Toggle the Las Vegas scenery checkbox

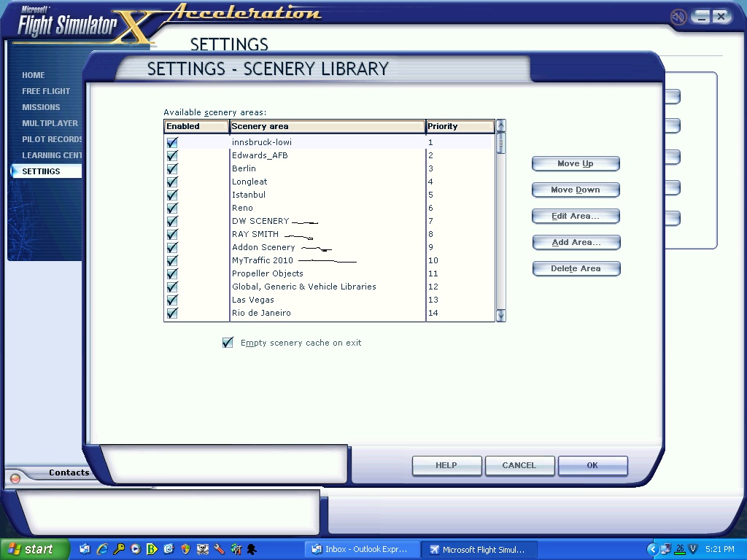point(172,300)
